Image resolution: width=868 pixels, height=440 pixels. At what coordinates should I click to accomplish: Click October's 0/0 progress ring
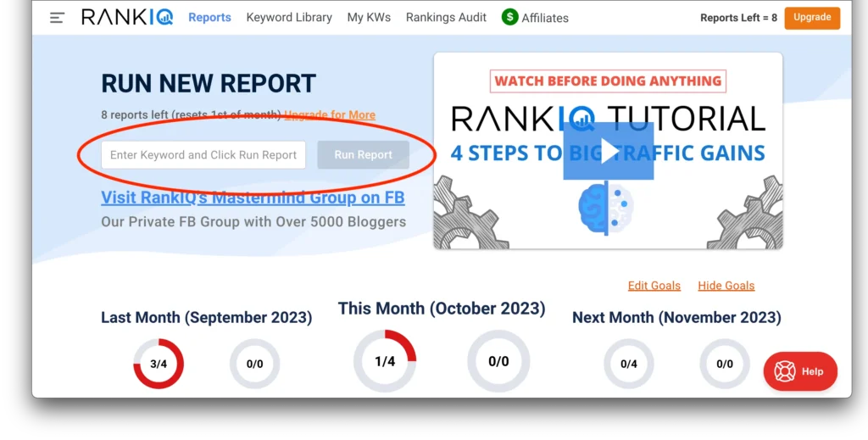coord(498,361)
